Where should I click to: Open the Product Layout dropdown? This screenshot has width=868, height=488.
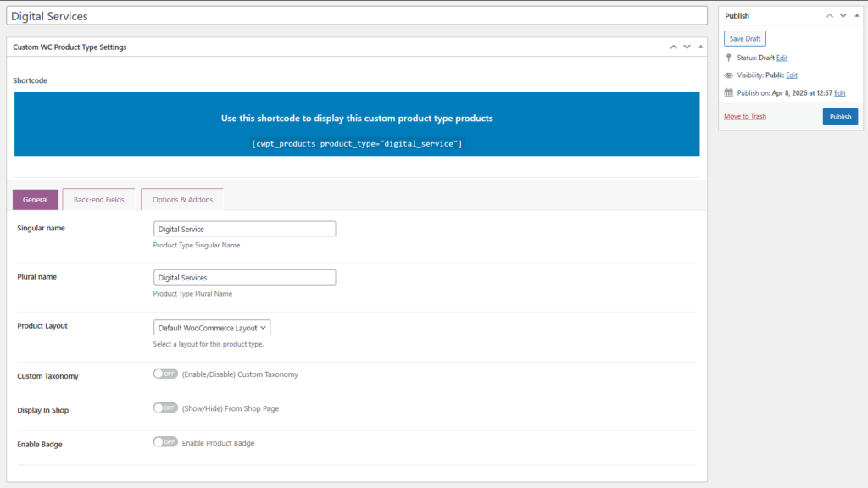point(211,327)
